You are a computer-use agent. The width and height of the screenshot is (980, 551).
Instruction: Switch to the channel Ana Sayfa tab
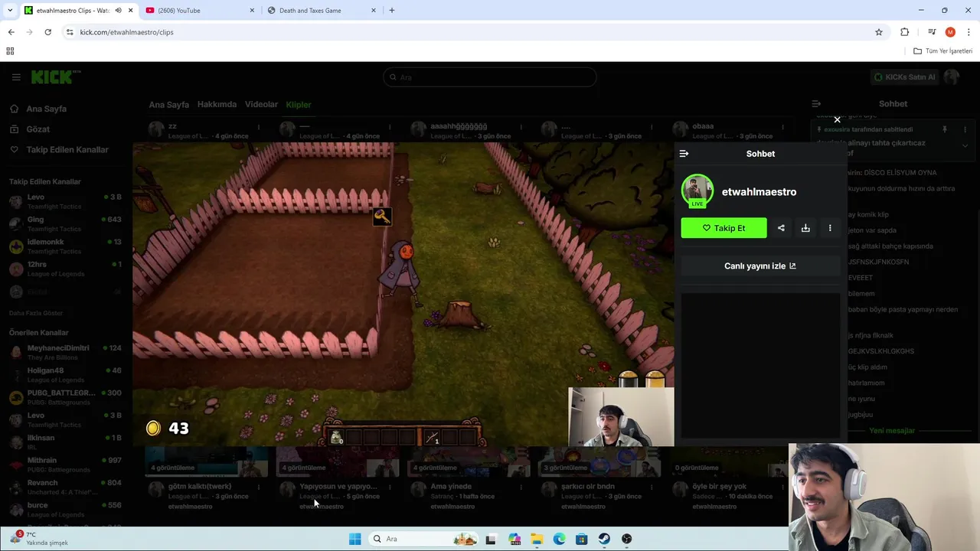click(x=168, y=105)
